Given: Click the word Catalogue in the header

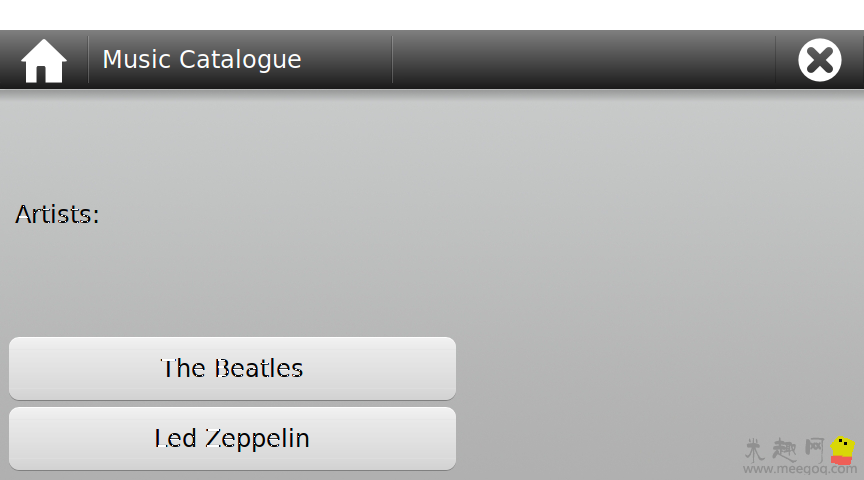Looking at the screenshot, I should click(240, 60).
